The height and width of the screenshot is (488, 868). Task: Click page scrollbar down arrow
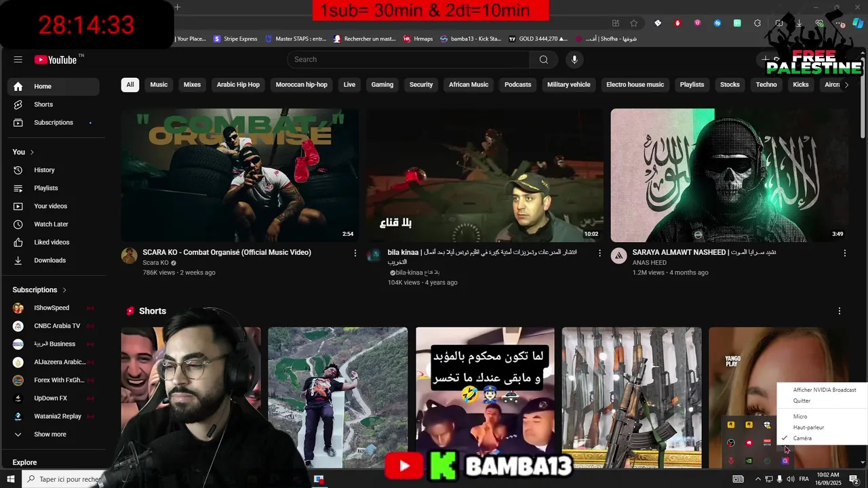point(863,463)
